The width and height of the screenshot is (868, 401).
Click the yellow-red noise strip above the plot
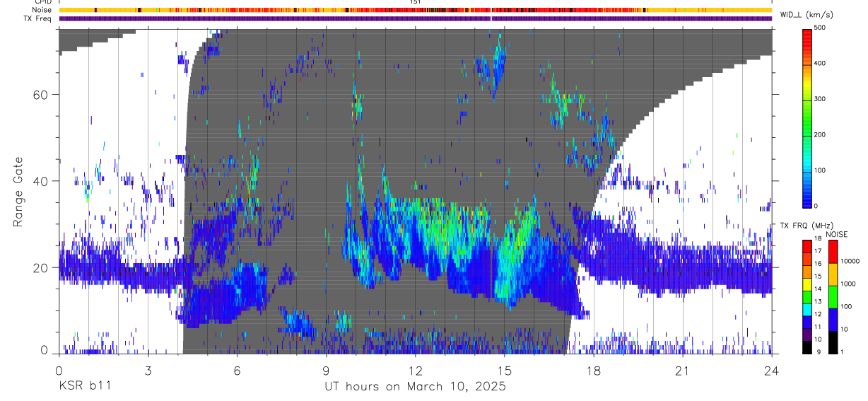click(415, 10)
